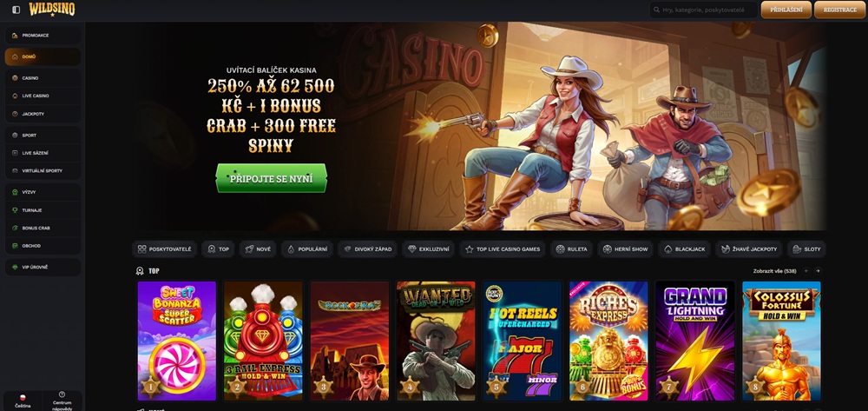
Task: Switch to the Divoký Západ category tab
Action: (x=367, y=249)
